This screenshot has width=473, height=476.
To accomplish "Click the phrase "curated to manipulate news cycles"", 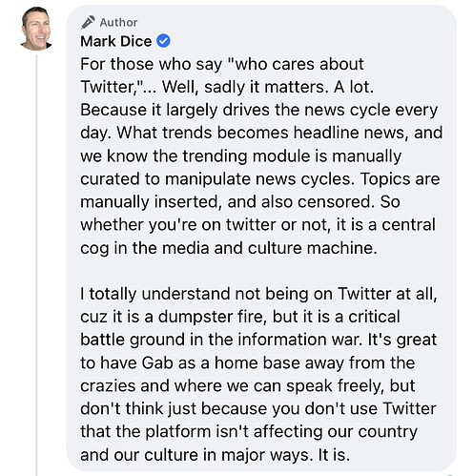I will pos(217,179).
